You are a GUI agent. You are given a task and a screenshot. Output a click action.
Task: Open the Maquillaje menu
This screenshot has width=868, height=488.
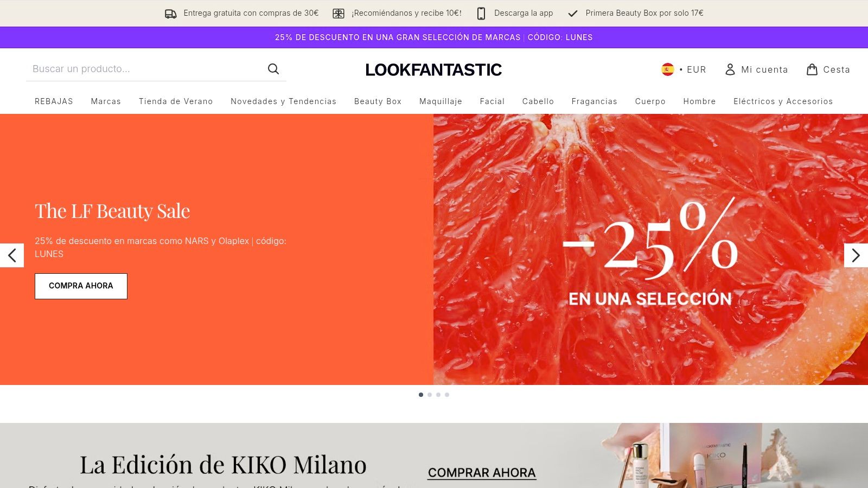[x=441, y=101]
